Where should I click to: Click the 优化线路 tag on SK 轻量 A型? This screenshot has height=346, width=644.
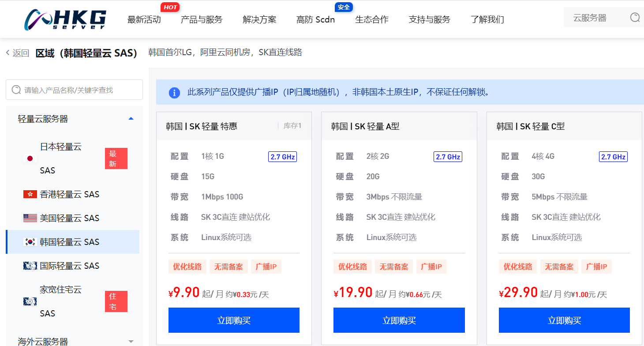pos(352,267)
